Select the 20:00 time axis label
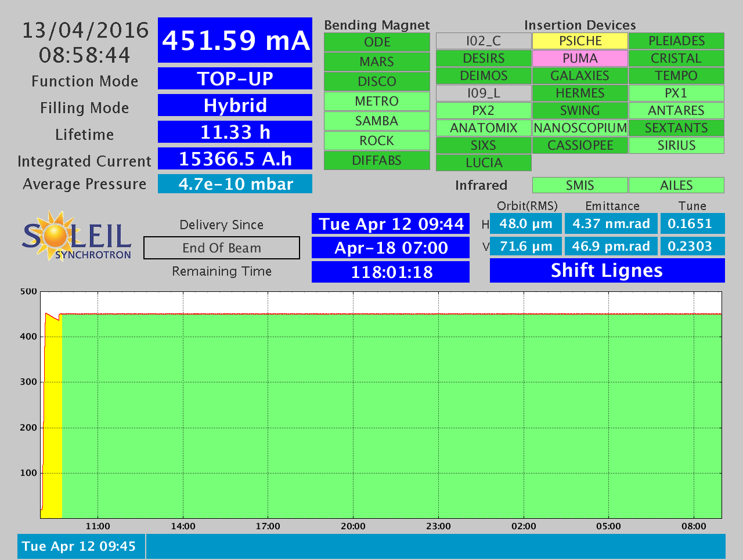 353,526
